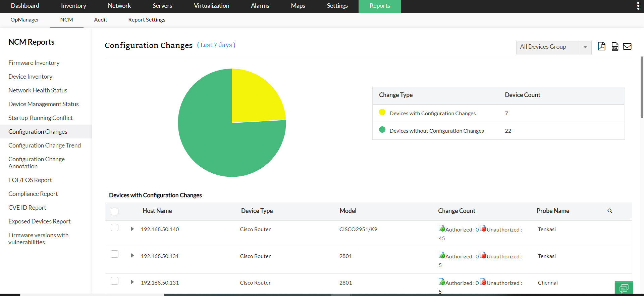Open Firmware versions with vulnerabilities report
The image size is (644, 296).
(x=38, y=239)
